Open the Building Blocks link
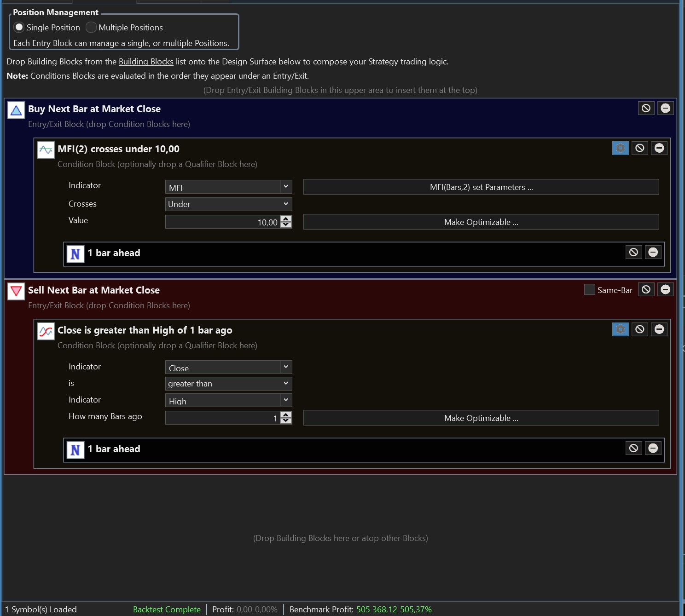The image size is (685, 616). 146,62
